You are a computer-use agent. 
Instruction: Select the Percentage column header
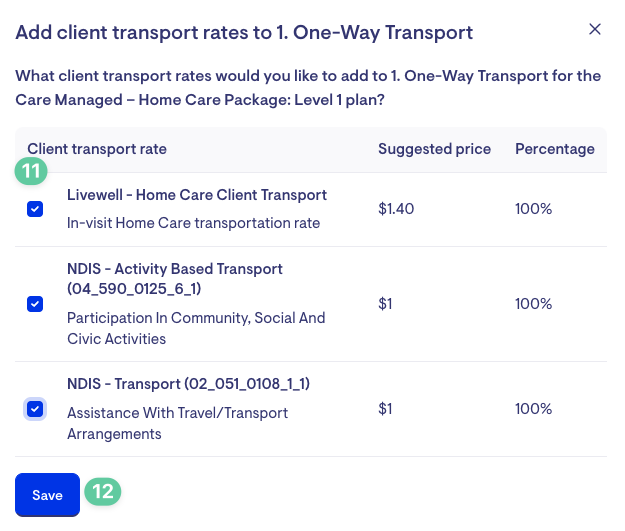point(555,149)
